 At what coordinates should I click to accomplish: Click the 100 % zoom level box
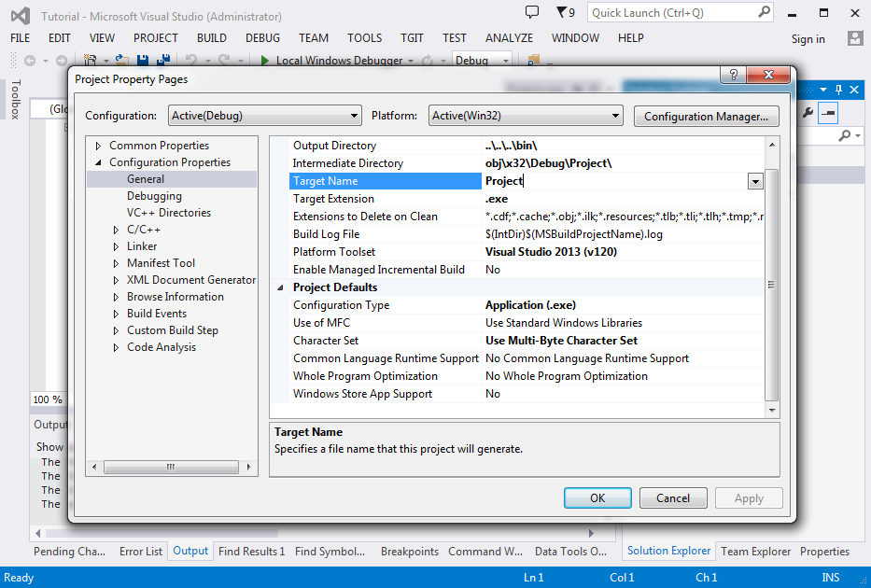(49, 399)
